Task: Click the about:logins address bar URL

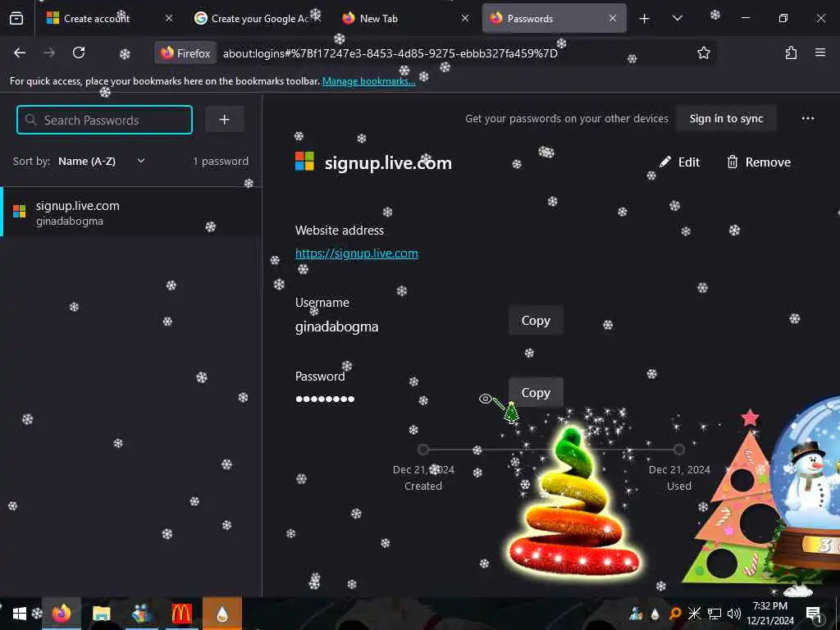Action: tap(390, 53)
